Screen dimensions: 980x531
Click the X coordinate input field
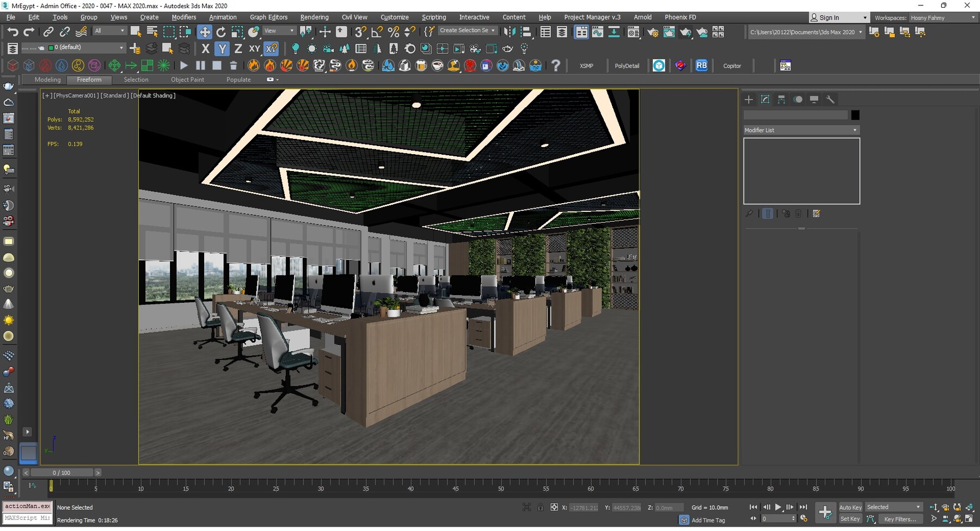(x=583, y=507)
